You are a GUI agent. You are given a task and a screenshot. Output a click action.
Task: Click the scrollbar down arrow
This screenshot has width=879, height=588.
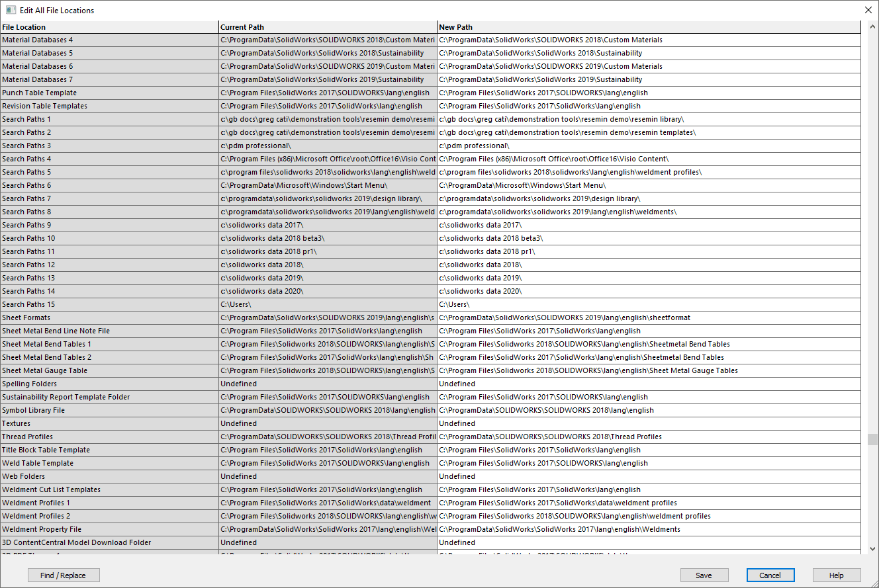872,549
